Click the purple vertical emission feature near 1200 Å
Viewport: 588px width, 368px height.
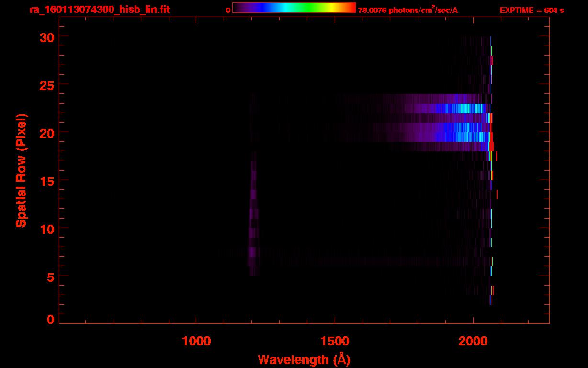point(253,213)
